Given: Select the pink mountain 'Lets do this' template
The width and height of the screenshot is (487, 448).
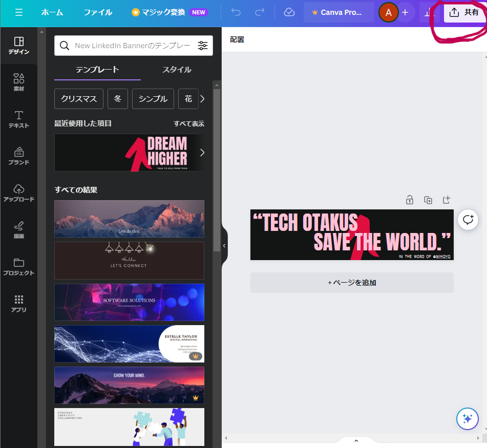Looking at the screenshot, I should coord(129,219).
